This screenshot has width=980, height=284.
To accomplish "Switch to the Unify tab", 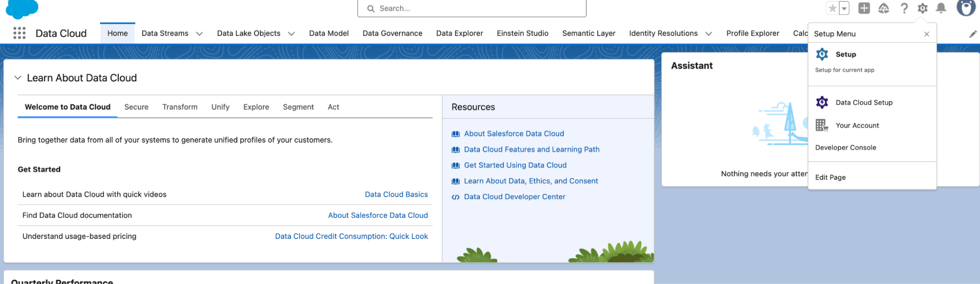I will (220, 107).
